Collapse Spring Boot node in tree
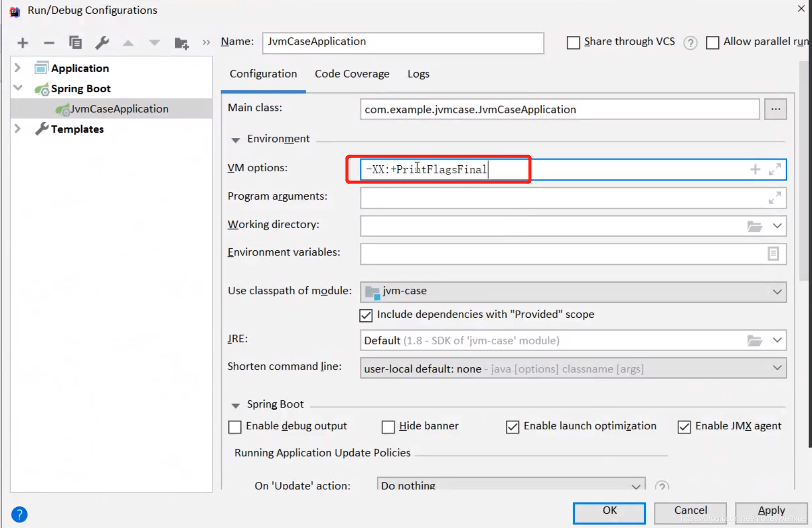Screen dimensions: 812x528 point(18,88)
